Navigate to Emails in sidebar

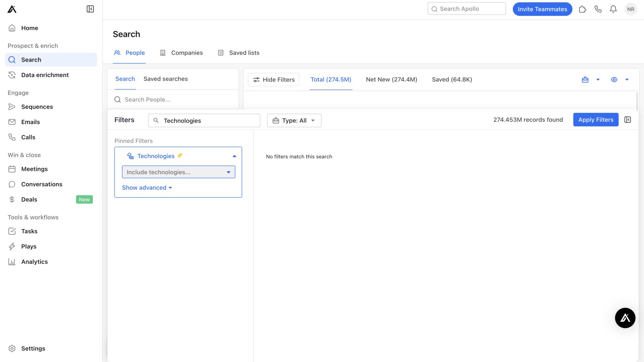coord(31,122)
